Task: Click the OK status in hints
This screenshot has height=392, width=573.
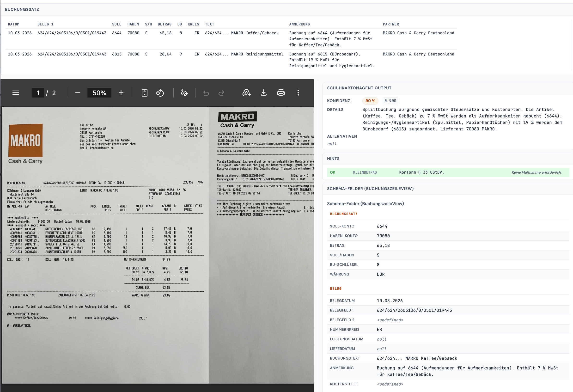Action: (333, 172)
